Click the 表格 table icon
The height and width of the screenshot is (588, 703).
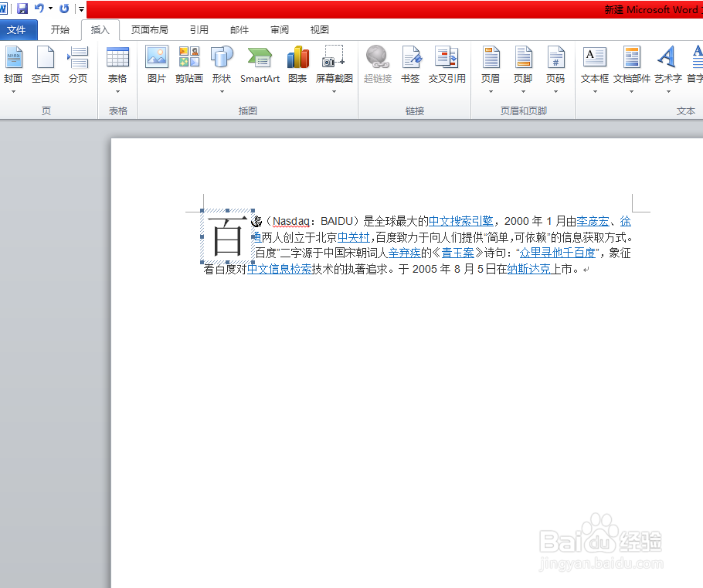point(117,57)
